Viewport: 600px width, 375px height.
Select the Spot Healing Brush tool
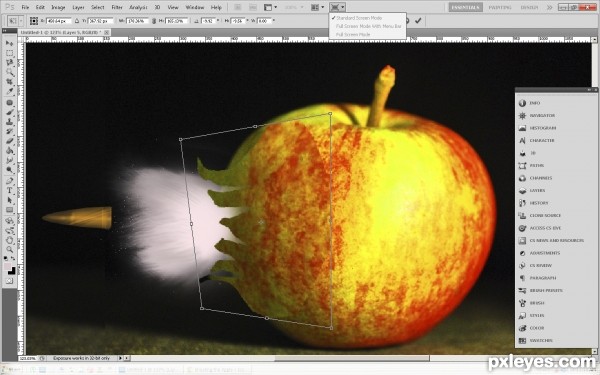[x=10, y=103]
